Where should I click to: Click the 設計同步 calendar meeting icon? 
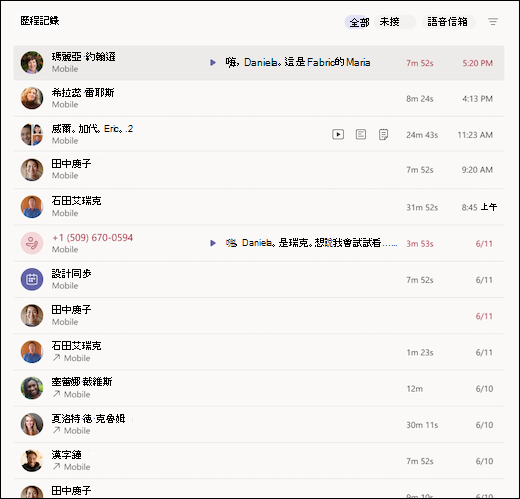pos(32,279)
